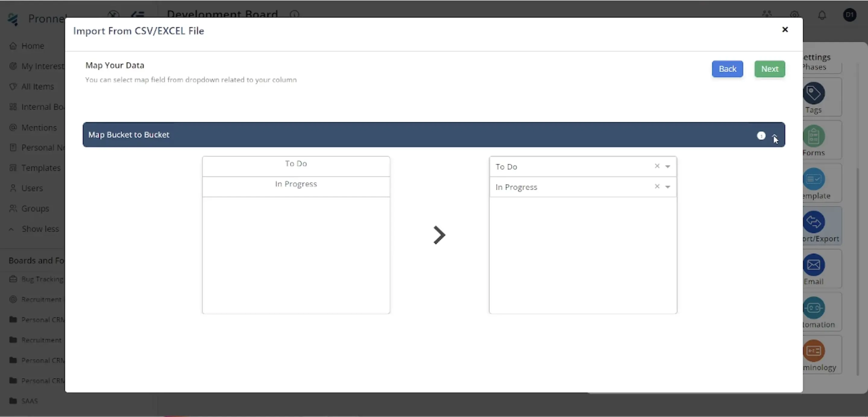Open the D1 user avatar menu
The image size is (868, 417).
[x=850, y=15]
